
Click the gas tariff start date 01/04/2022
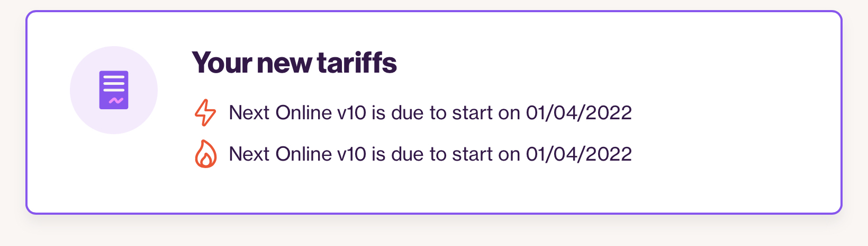click(x=578, y=154)
